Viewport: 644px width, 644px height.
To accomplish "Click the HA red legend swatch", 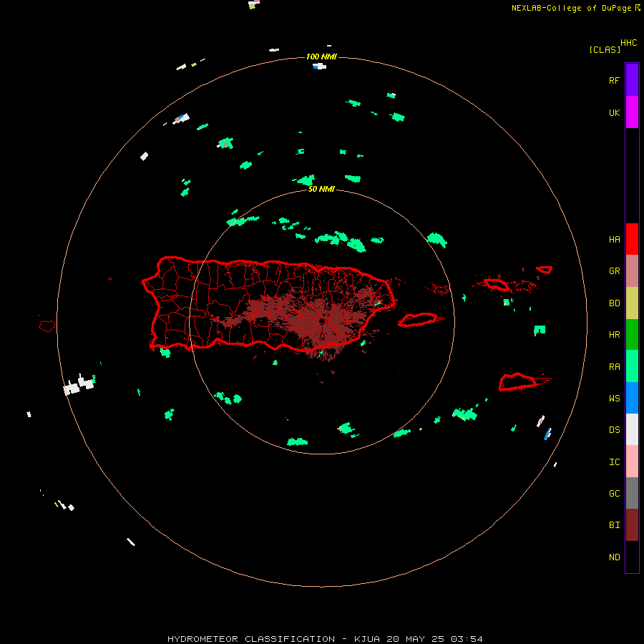I will (632, 239).
